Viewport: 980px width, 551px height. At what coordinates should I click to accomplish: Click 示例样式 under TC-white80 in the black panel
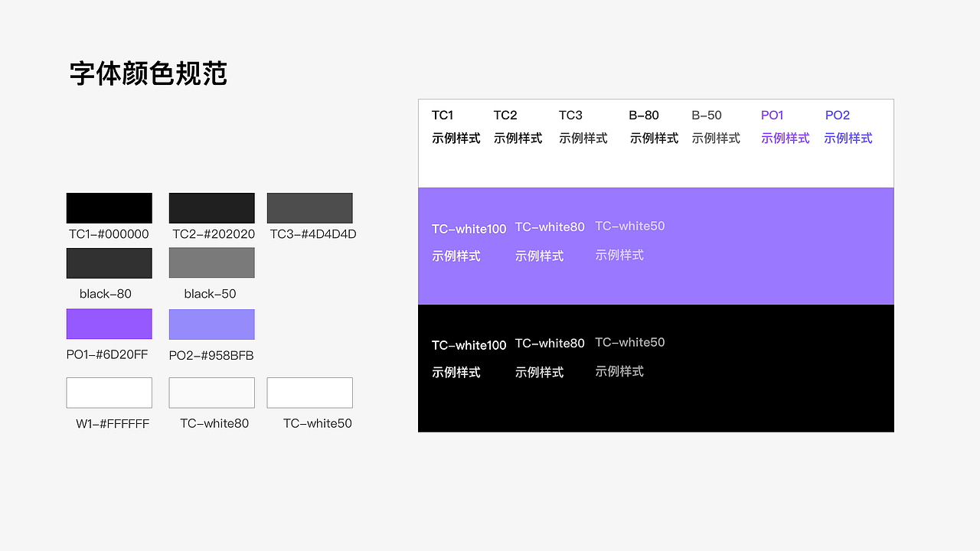click(x=540, y=373)
